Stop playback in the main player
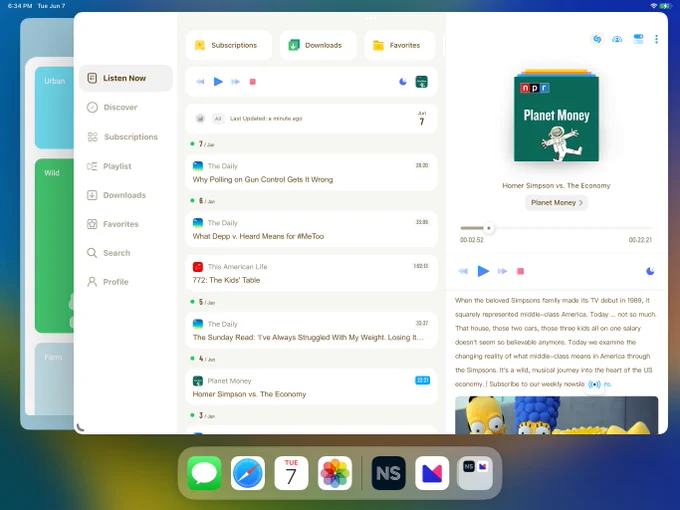The width and height of the screenshot is (680, 510). point(520,271)
